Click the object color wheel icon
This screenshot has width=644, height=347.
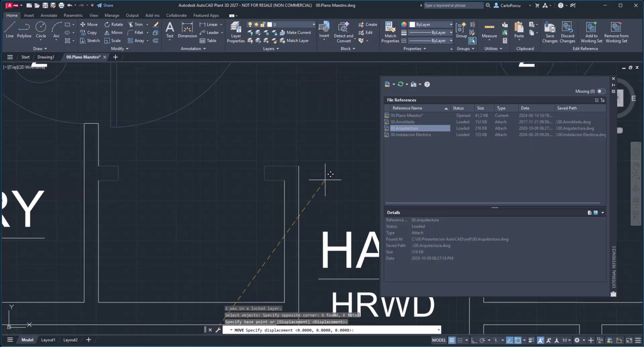pyautogui.click(x=404, y=24)
